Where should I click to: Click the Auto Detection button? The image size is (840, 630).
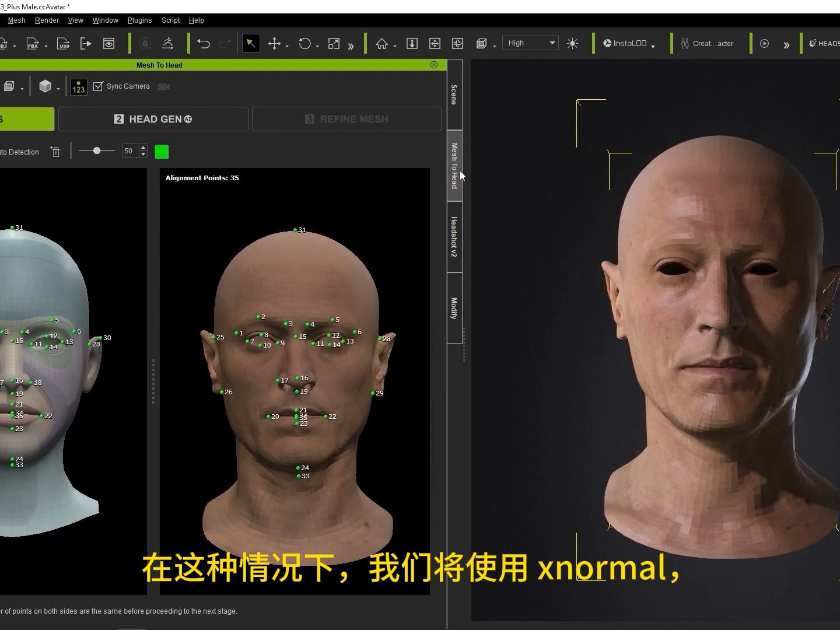tap(19, 152)
